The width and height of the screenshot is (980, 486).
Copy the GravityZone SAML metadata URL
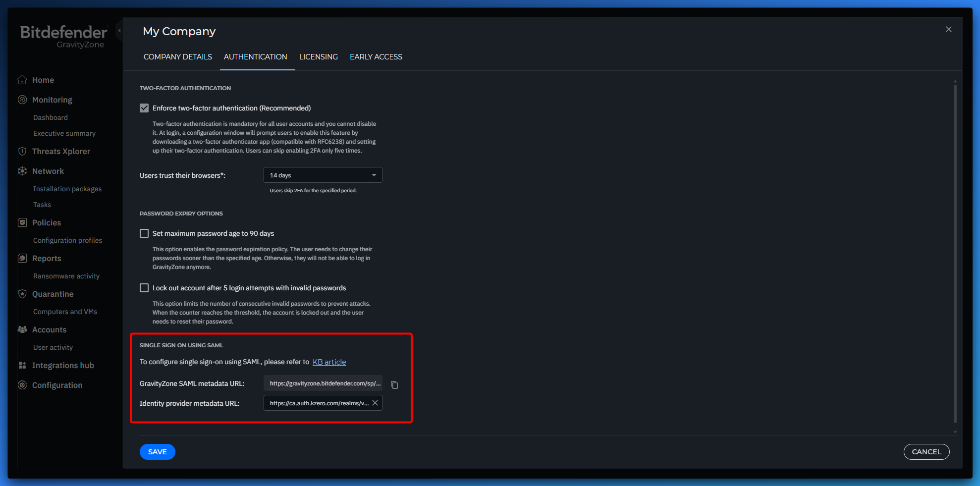(394, 385)
